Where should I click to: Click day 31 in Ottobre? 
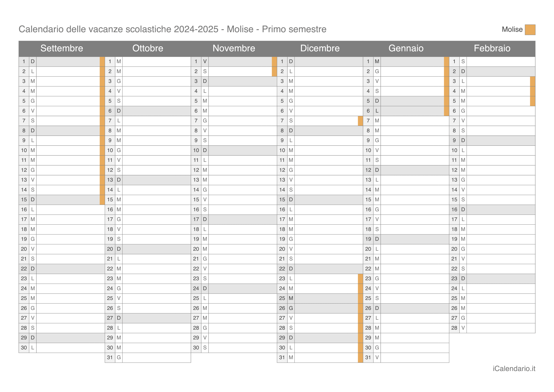(x=110, y=357)
